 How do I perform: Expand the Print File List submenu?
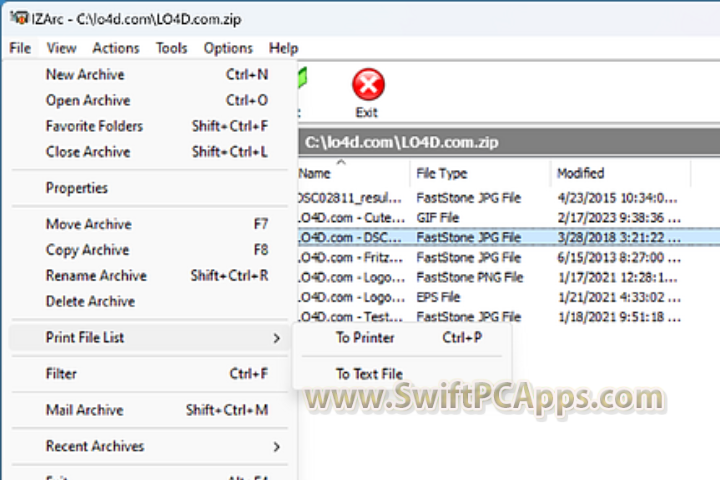pos(150,338)
